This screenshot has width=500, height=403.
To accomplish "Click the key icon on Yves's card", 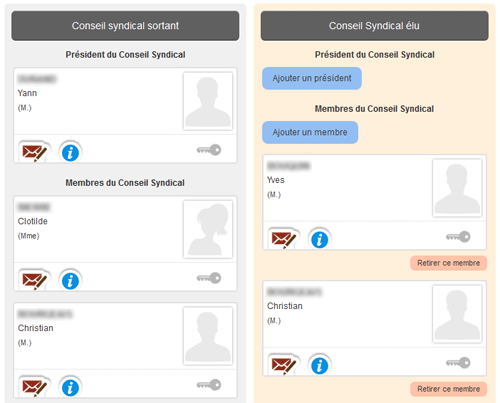I will tap(458, 236).
